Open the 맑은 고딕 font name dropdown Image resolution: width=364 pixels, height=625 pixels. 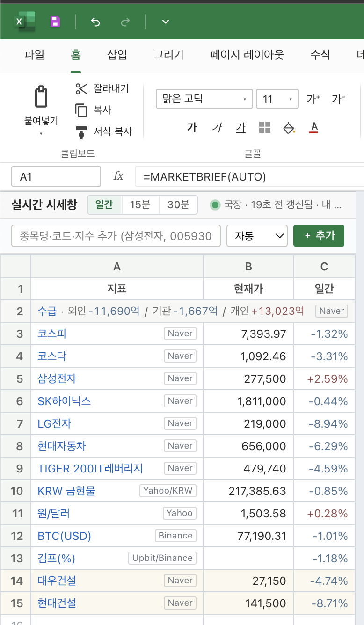(204, 99)
